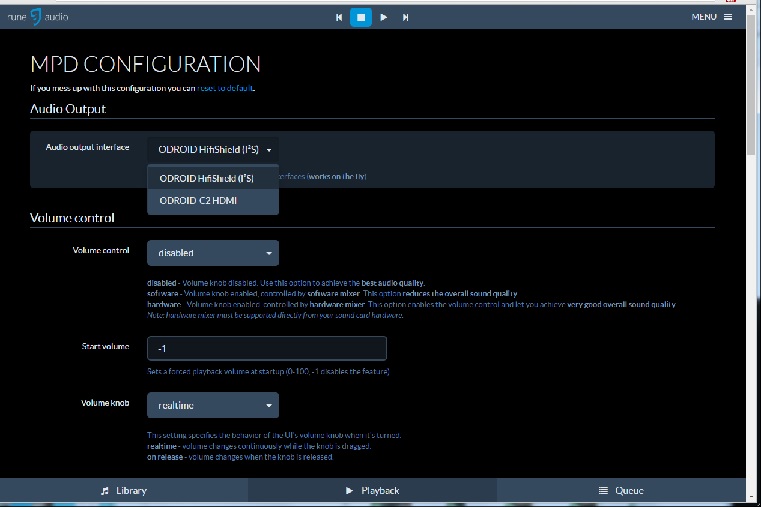Click the disabled option description text
762x509 pixels.
(286, 283)
